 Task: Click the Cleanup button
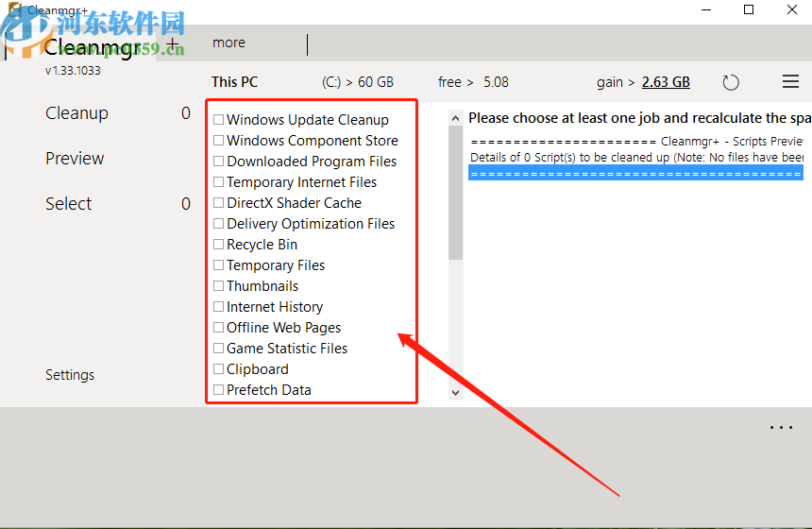pyautogui.click(x=76, y=113)
